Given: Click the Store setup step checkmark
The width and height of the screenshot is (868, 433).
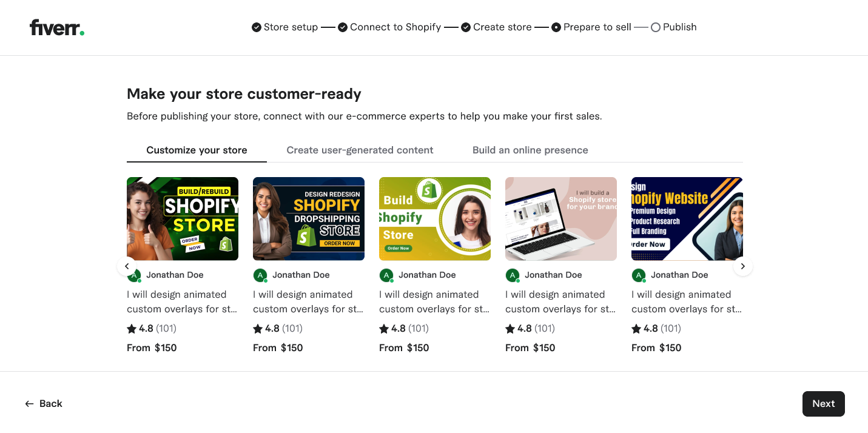Looking at the screenshot, I should pos(257,27).
